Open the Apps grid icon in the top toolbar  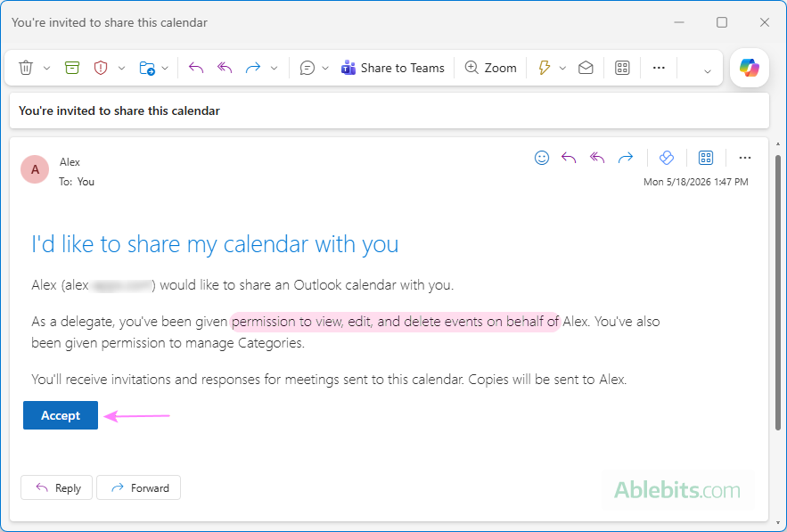[x=622, y=68]
